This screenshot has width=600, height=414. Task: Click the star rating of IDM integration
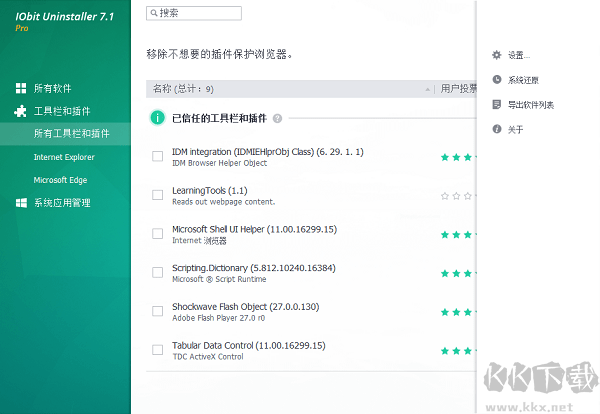458,157
